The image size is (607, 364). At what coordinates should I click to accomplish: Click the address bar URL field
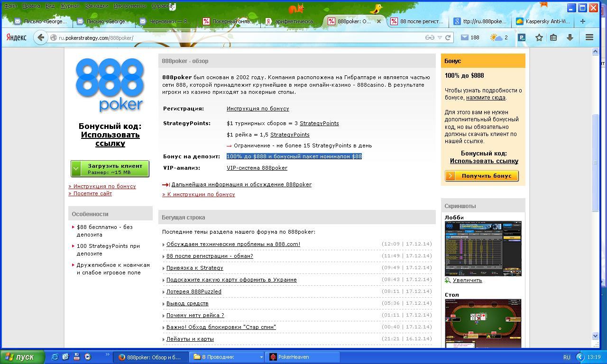tap(237, 37)
